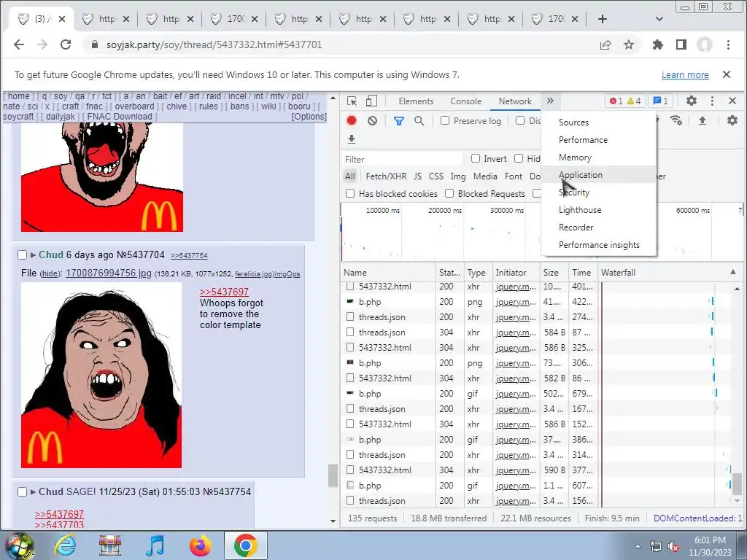Check the post №5437704 checkbox
Viewport: 747px width, 560px height.
[22, 254]
